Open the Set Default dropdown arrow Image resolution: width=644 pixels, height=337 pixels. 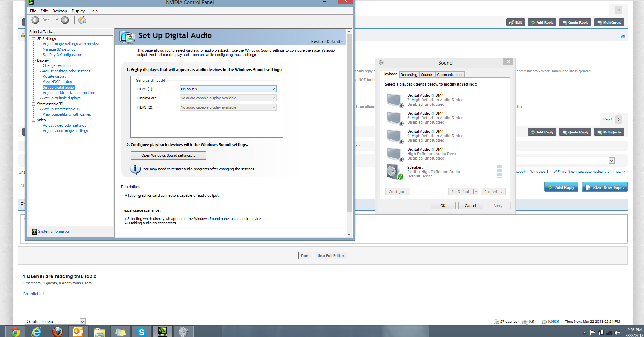tap(476, 192)
